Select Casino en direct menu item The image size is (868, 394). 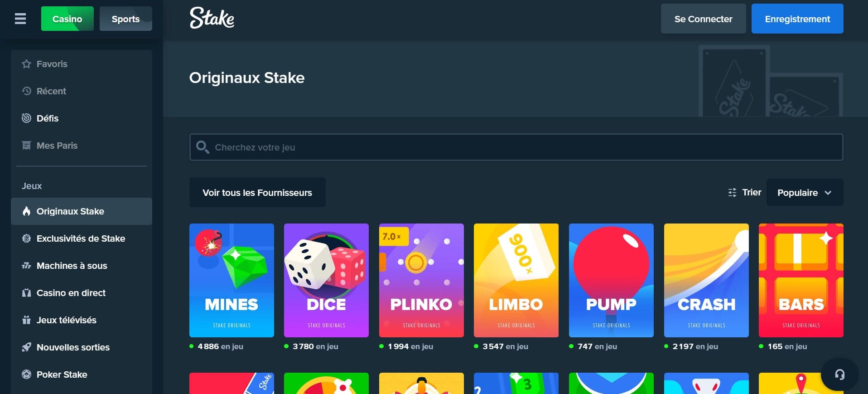(82, 293)
